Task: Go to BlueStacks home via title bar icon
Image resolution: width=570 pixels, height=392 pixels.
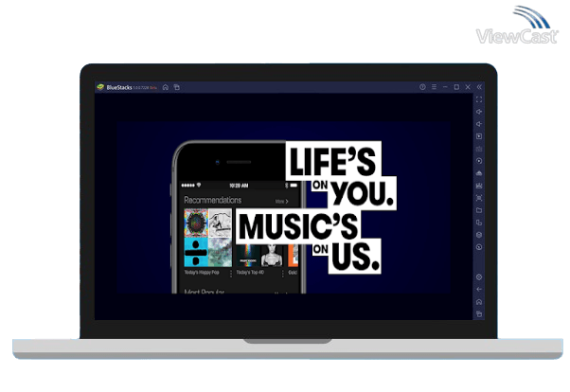Action: [x=165, y=87]
